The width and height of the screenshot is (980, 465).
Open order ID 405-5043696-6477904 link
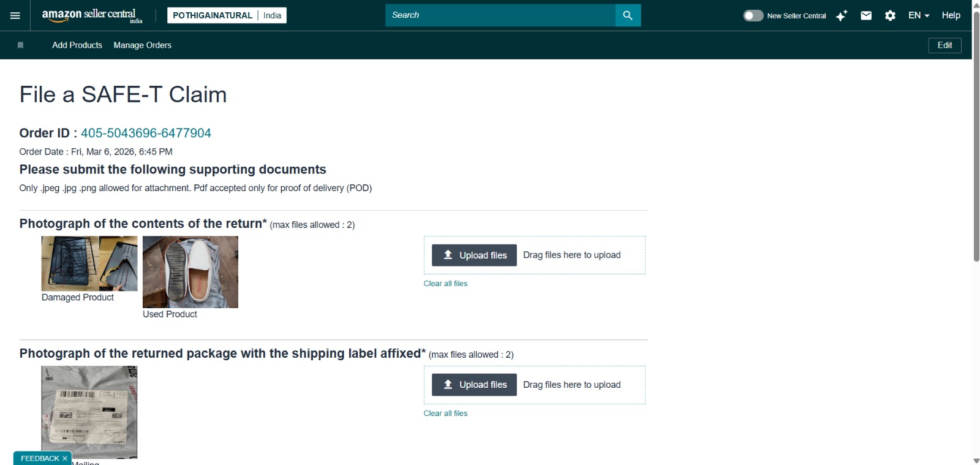point(146,133)
